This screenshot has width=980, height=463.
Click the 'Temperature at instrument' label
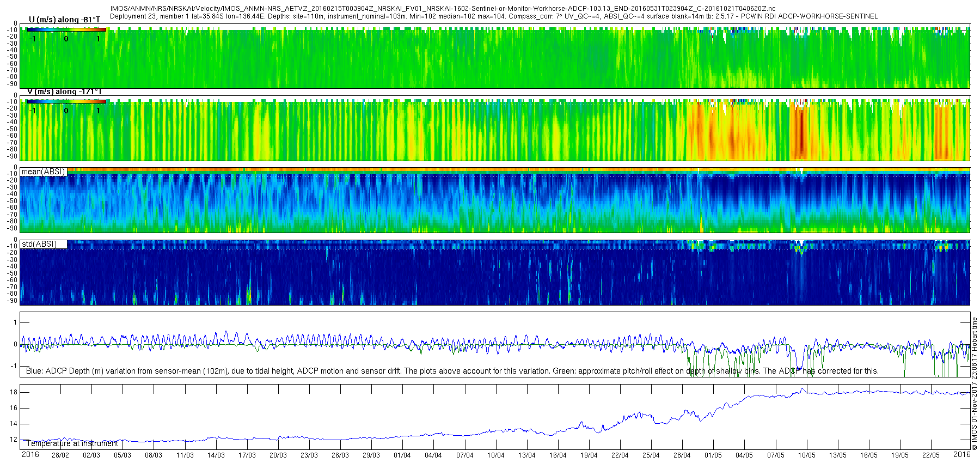72,443
